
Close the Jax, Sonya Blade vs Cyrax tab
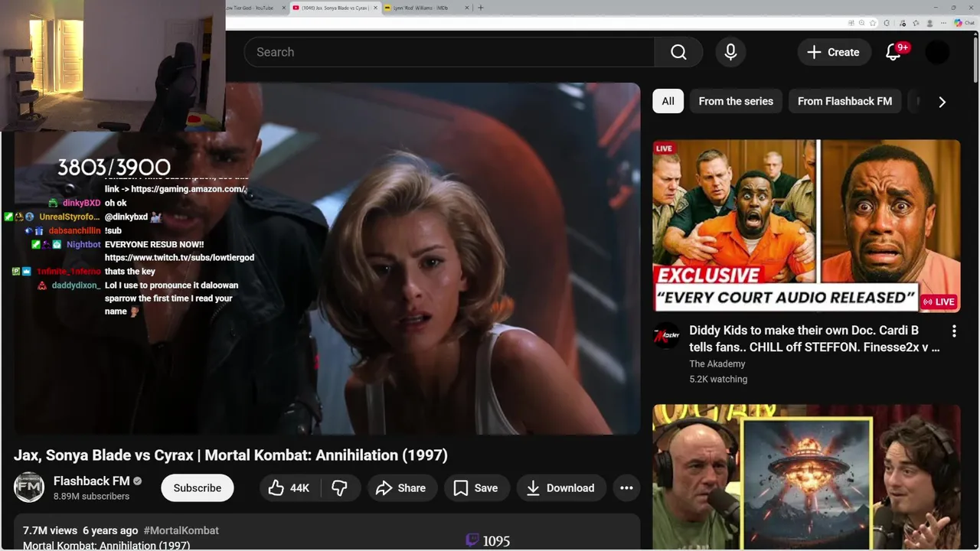375,8
